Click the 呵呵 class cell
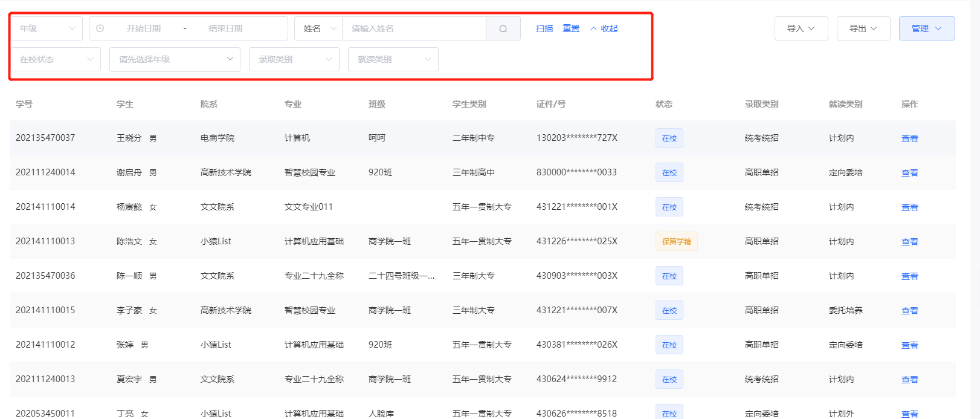 pos(377,138)
